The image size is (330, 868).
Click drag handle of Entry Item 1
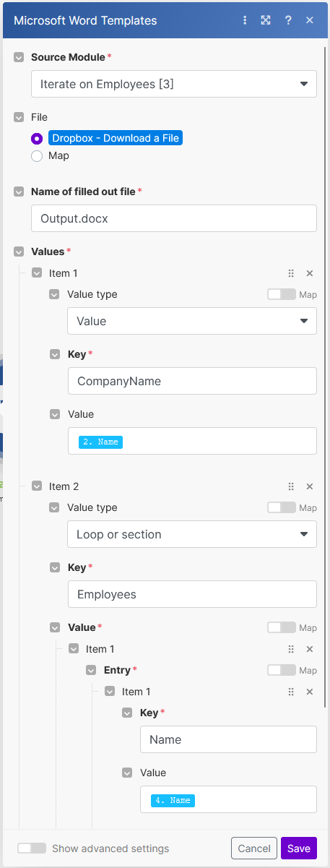291,692
